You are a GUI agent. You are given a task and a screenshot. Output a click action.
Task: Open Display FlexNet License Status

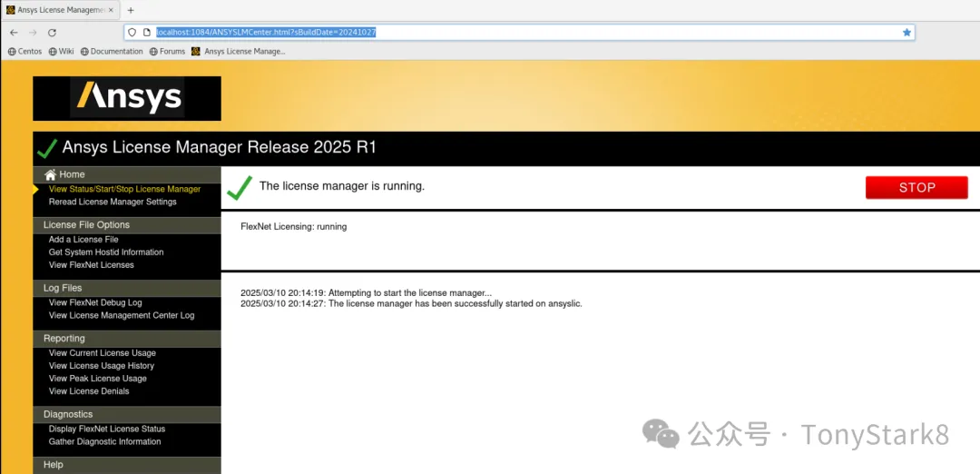tap(107, 429)
